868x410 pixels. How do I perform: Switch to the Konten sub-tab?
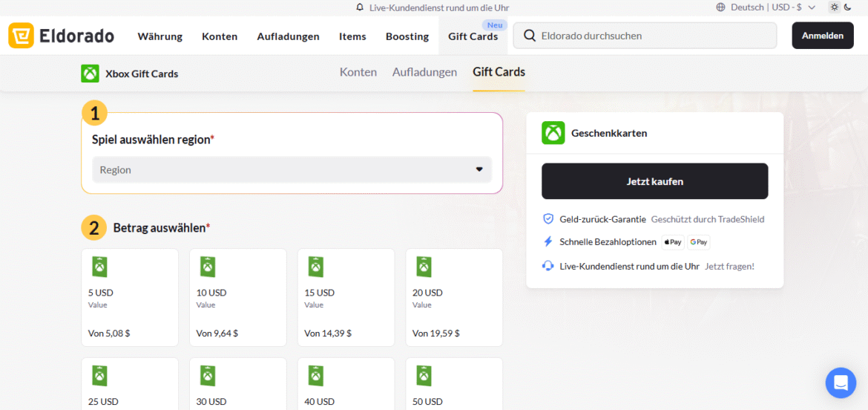point(358,72)
